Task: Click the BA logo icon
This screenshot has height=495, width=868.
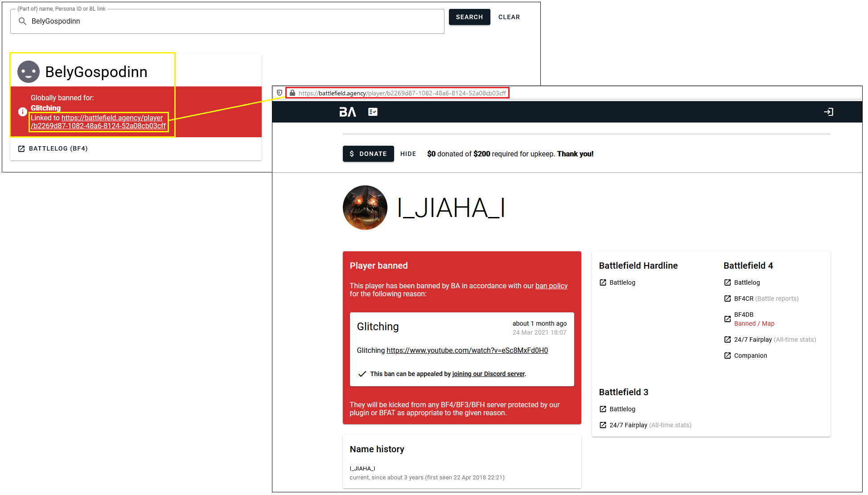Action: tap(347, 112)
